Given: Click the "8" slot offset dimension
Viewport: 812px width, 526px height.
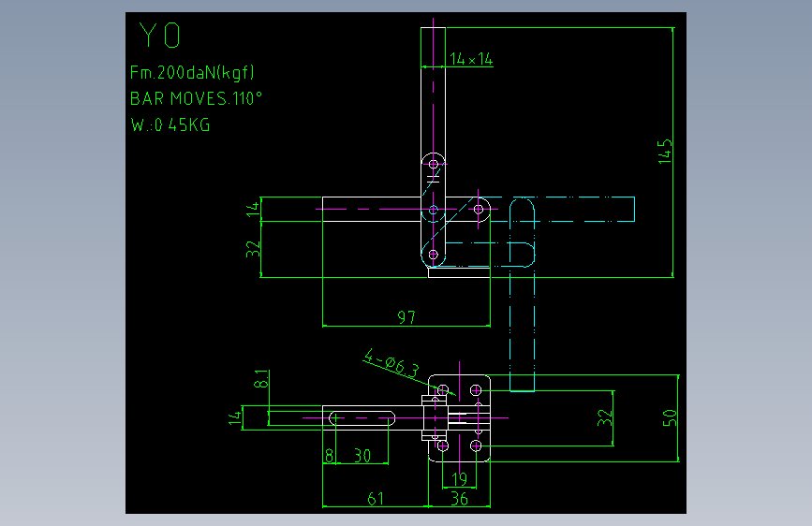Looking at the screenshot, I should (330, 456).
